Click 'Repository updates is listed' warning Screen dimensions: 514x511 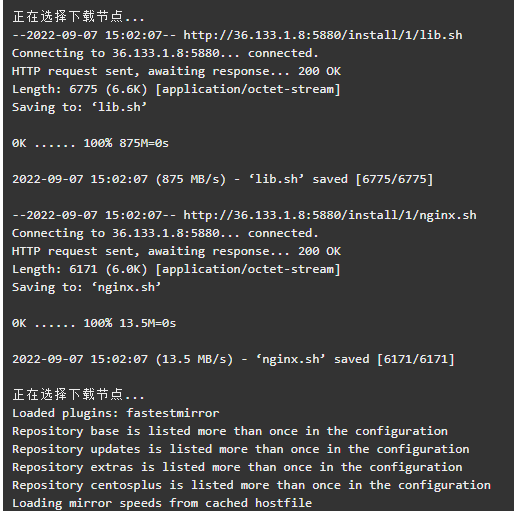click(x=241, y=449)
